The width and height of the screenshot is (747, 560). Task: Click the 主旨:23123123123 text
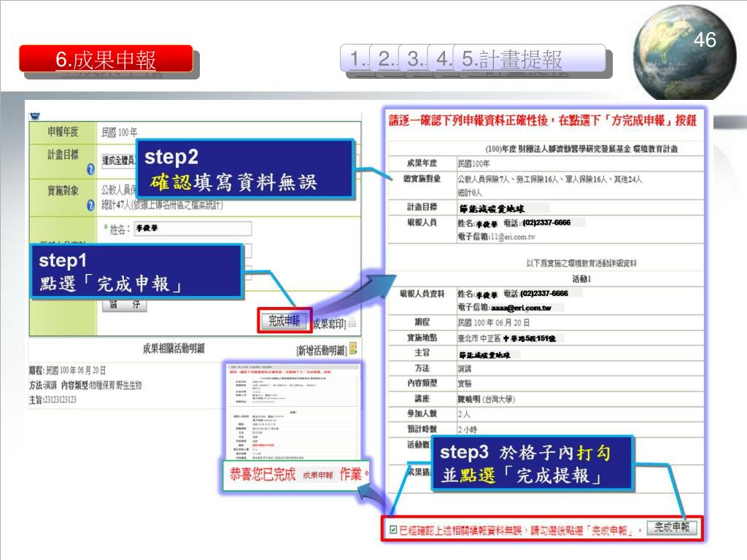(53, 400)
